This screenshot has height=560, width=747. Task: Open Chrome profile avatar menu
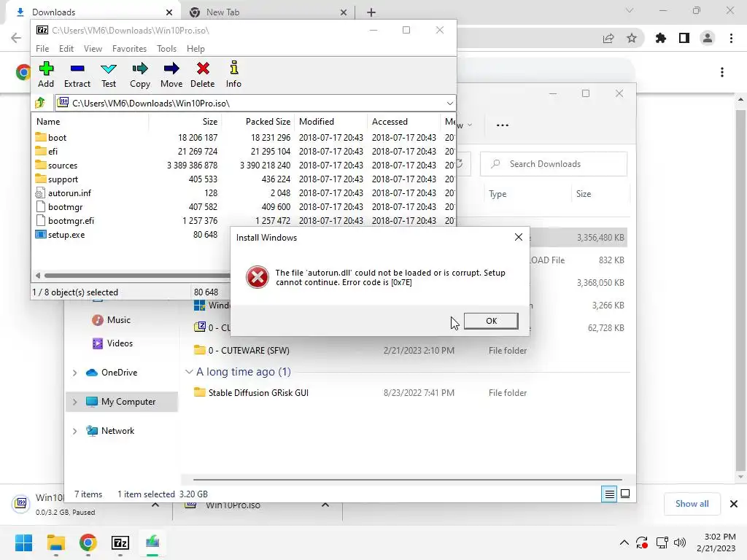click(708, 38)
